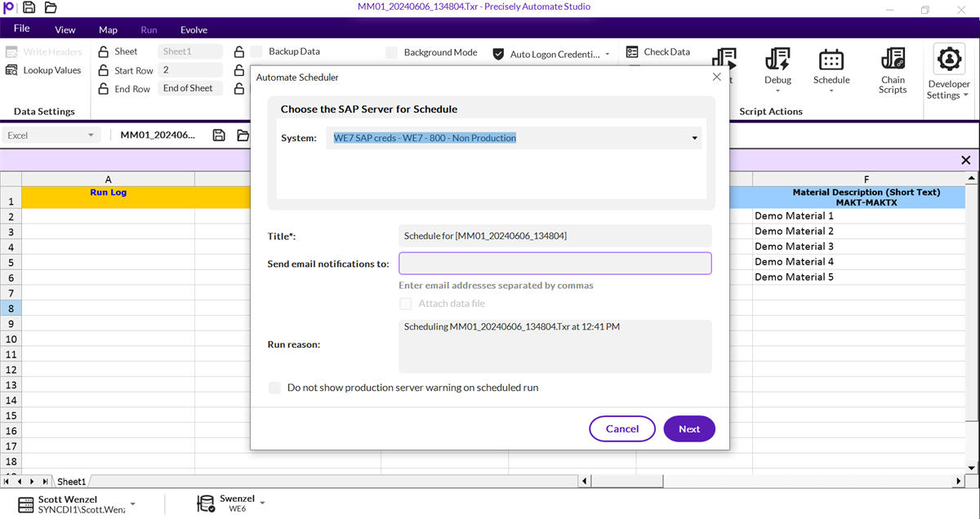Screen dimensions: 980x519
Task: Click the save icon in the title bar
Action: pyautogui.click(x=29, y=8)
